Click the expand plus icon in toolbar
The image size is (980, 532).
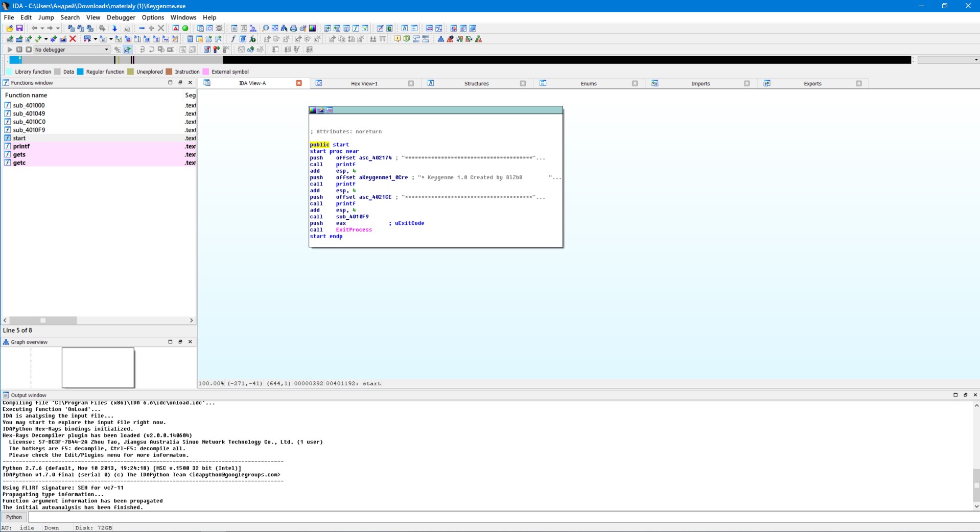[151, 28]
